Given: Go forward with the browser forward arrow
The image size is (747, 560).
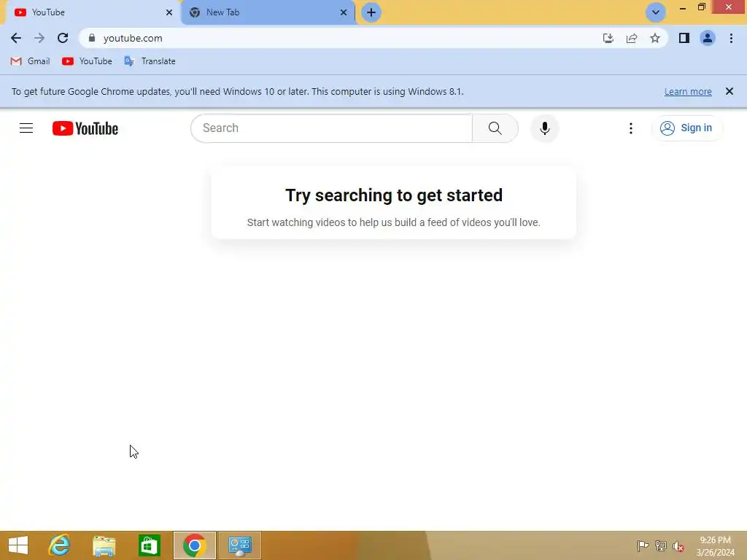Looking at the screenshot, I should point(39,38).
